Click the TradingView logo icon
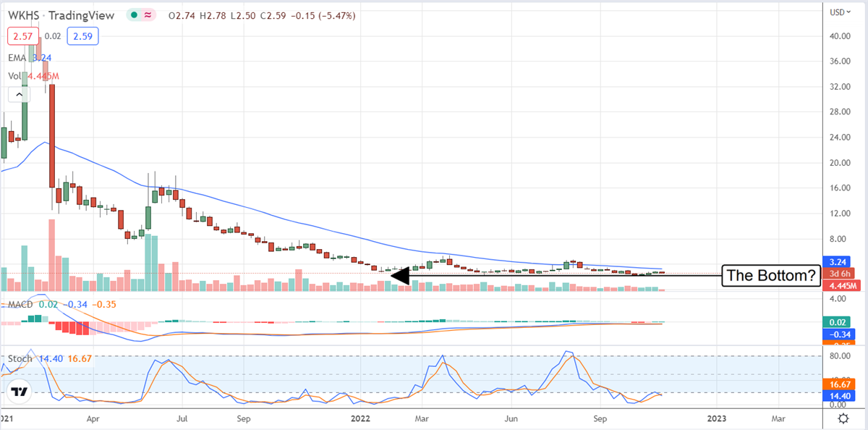Image resolution: width=868 pixels, height=430 pixels. click(20, 392)
